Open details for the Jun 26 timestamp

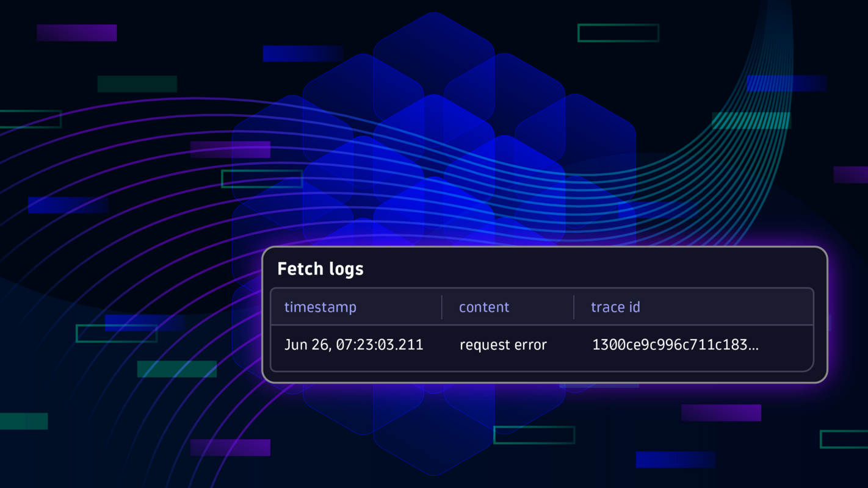[354, 344]
